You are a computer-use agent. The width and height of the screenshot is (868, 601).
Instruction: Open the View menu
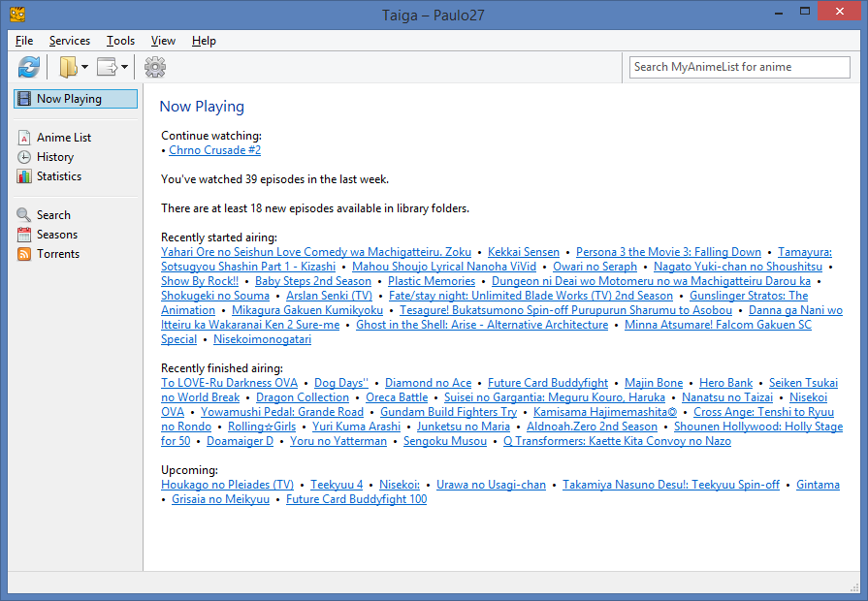(163, 41)
